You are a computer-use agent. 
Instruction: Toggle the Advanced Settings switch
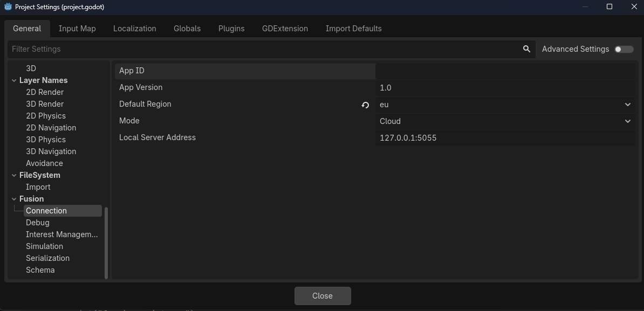pyautogui.click(x=624, y=49)
